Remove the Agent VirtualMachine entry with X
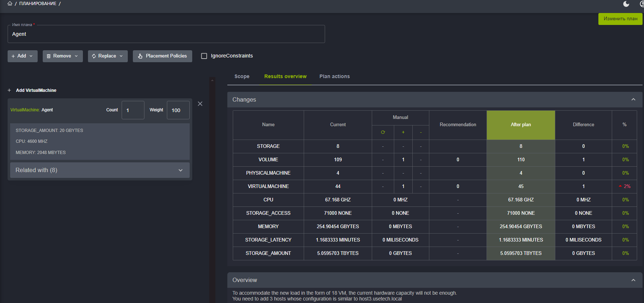The width and height of the screenshot is (644, 303). point(200,104)
